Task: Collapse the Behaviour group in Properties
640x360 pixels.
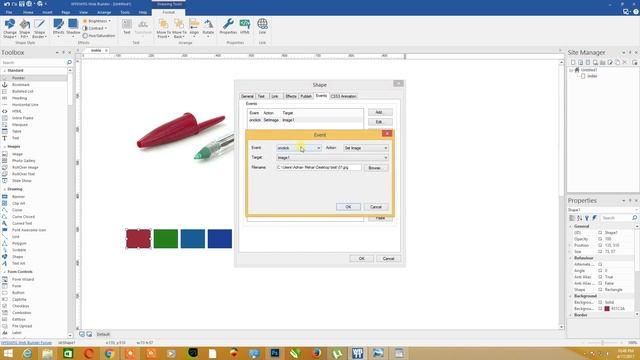Action: 571,258
